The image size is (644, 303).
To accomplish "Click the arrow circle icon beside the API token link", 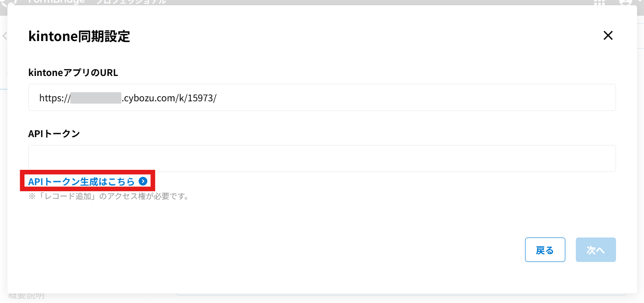I will (x=143, y=181).
